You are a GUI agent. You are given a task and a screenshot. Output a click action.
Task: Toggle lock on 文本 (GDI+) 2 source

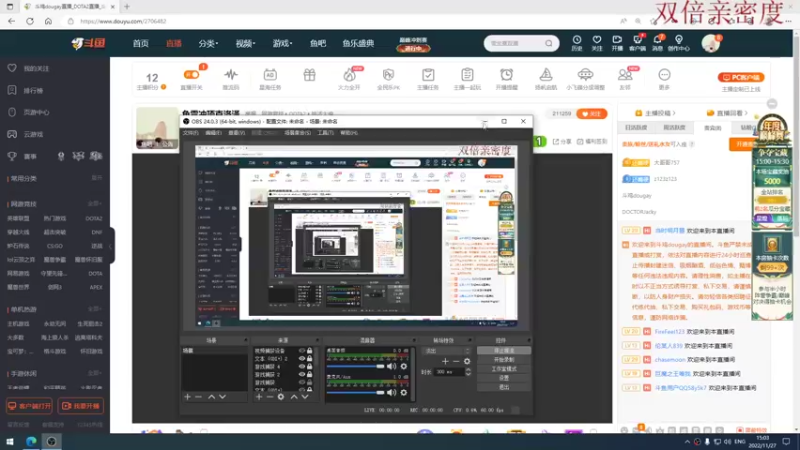tap(309, 359)
